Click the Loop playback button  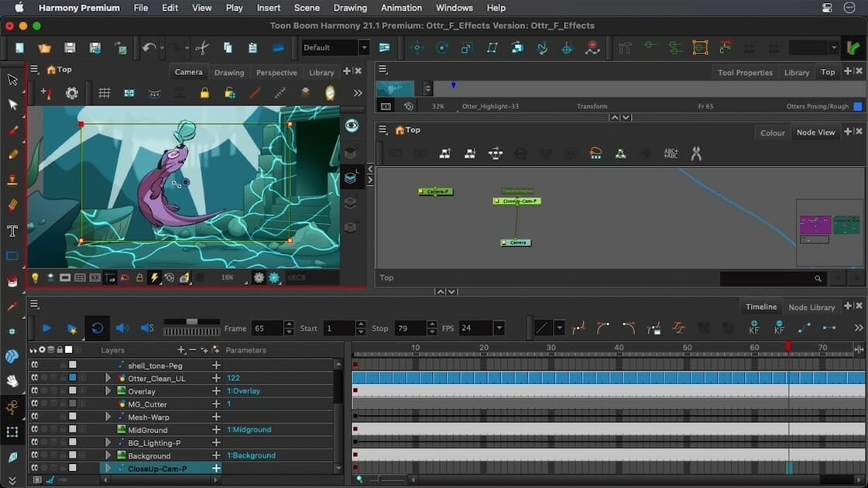coord(97,328)
